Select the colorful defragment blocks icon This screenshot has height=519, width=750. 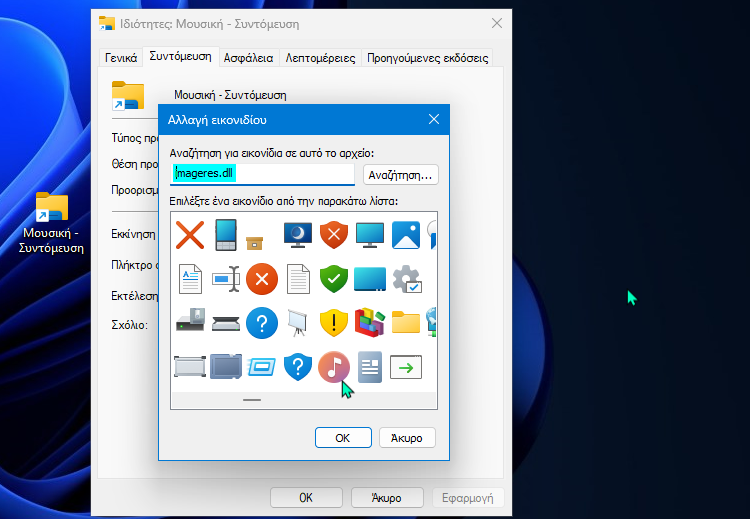coord(370,322)
